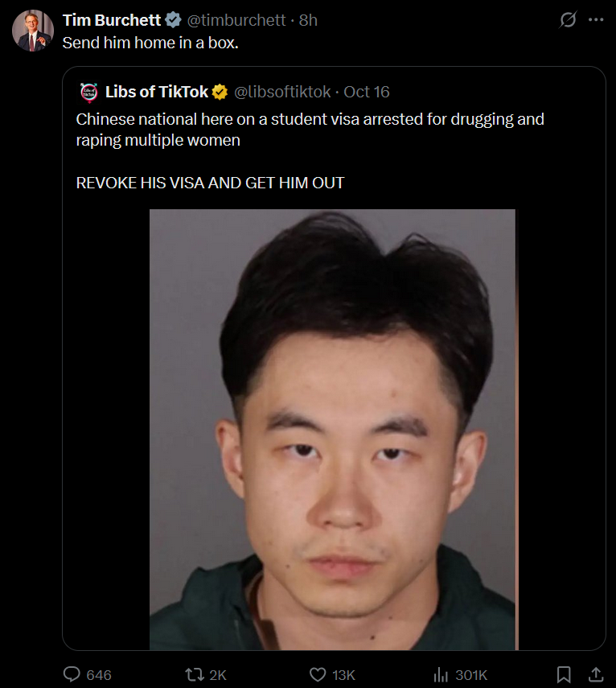Click the Tim Burchett display name

click(x=111, y=20)
